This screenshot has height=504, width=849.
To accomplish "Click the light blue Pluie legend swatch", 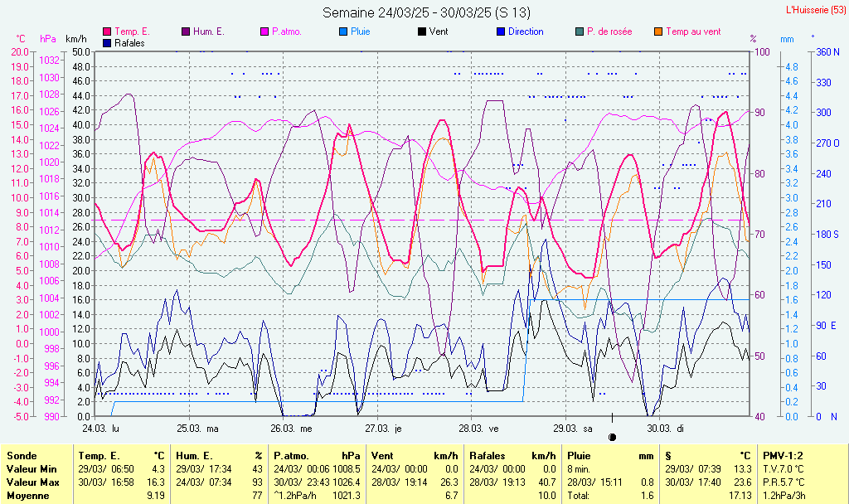I will pos(343,32).
